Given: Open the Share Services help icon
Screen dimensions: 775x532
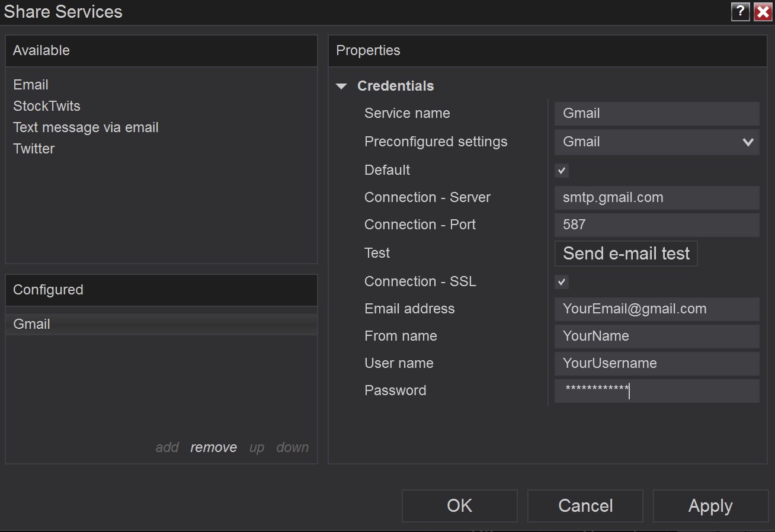Looking at the screenshot, I should coord(740,11).
